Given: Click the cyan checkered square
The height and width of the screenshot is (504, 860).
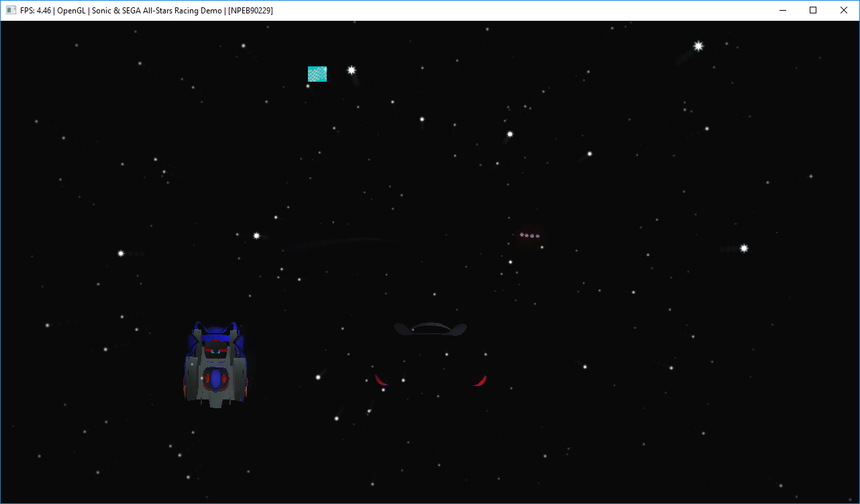Looking at the screenshot, I should [317, 74].
